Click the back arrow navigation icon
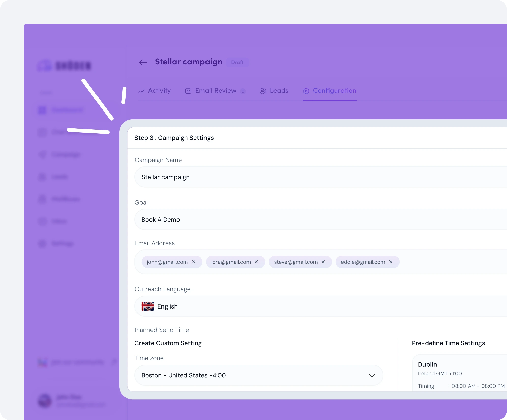The height and width of the screenshot is (420, 507). [143, 62]
